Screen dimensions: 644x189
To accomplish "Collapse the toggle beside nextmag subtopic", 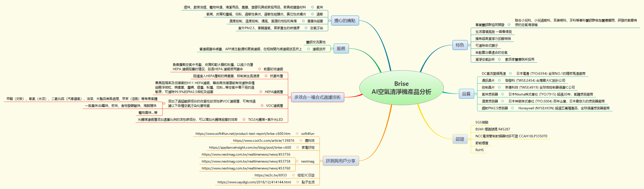I will 297,161.
